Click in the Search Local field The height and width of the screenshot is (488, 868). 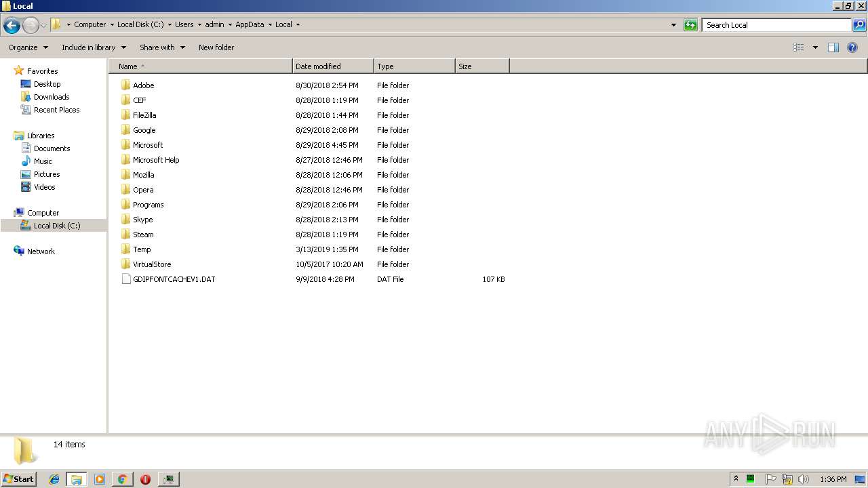[x=776, y=25]
